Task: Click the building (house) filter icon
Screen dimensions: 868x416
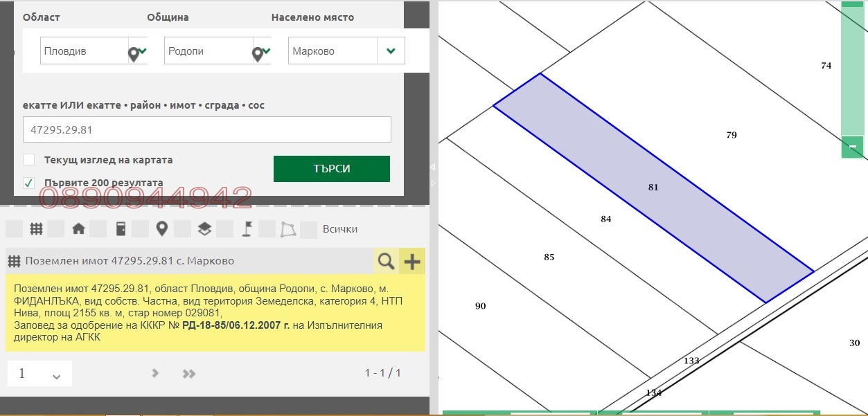Action: 78,228
